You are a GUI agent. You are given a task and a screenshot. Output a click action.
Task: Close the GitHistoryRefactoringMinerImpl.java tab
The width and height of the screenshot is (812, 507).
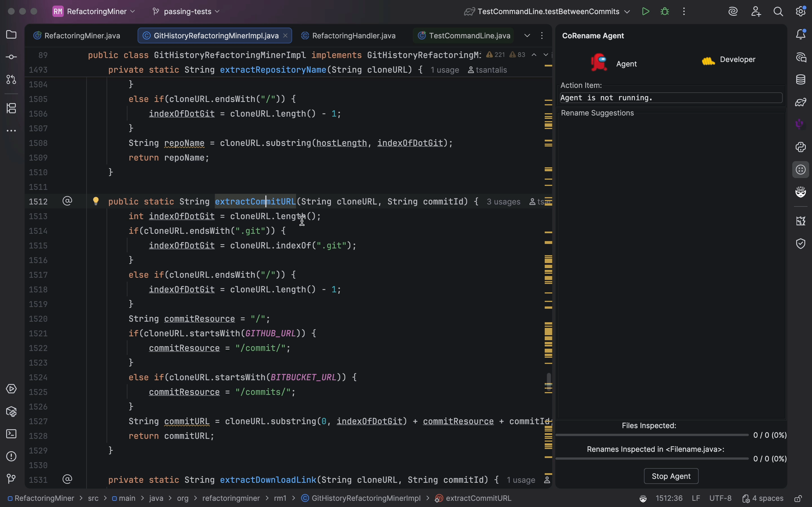[x=286, y=35]
